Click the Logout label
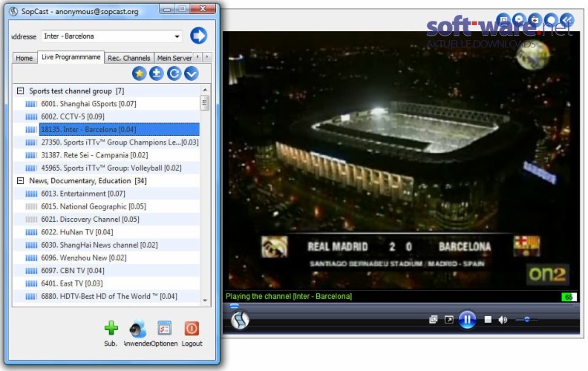The image size is (588, 371). tap(192, 344)
